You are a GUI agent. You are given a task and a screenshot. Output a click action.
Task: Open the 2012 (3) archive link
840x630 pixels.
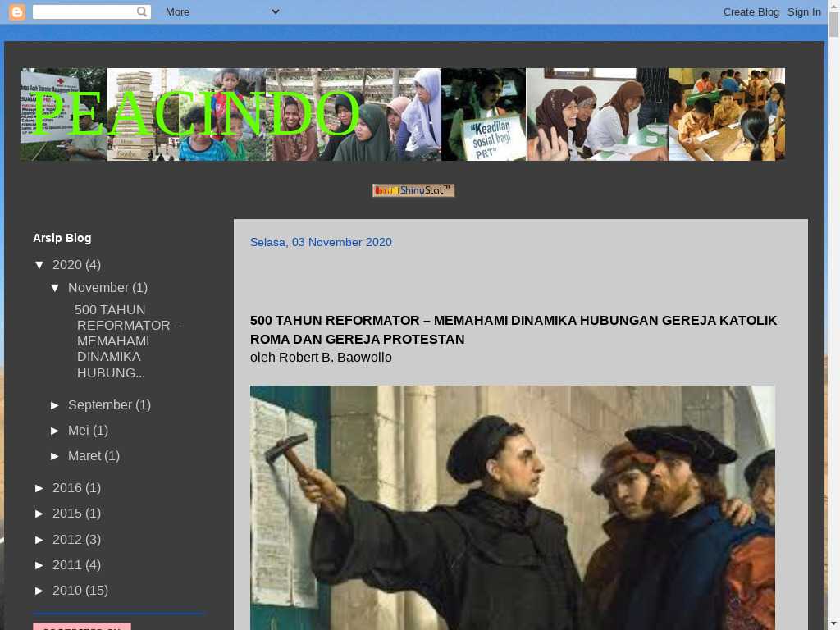click(67, 540)
